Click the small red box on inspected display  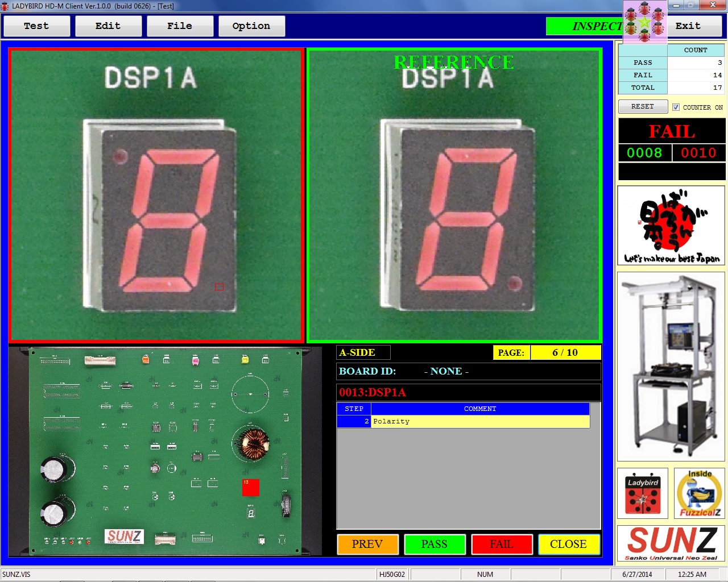[219, 287]
